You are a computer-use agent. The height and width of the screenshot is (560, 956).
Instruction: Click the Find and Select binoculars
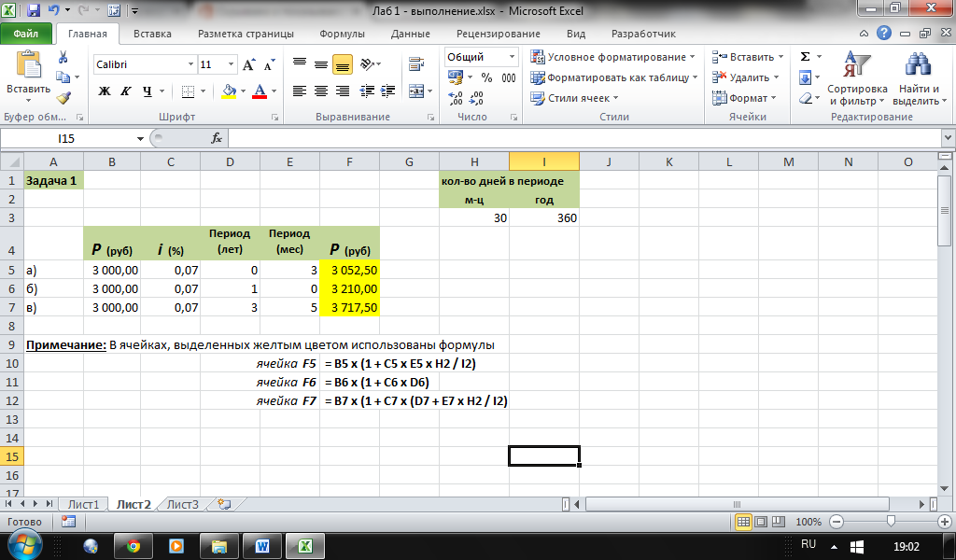pyautogui.click(x=916, y=79)
